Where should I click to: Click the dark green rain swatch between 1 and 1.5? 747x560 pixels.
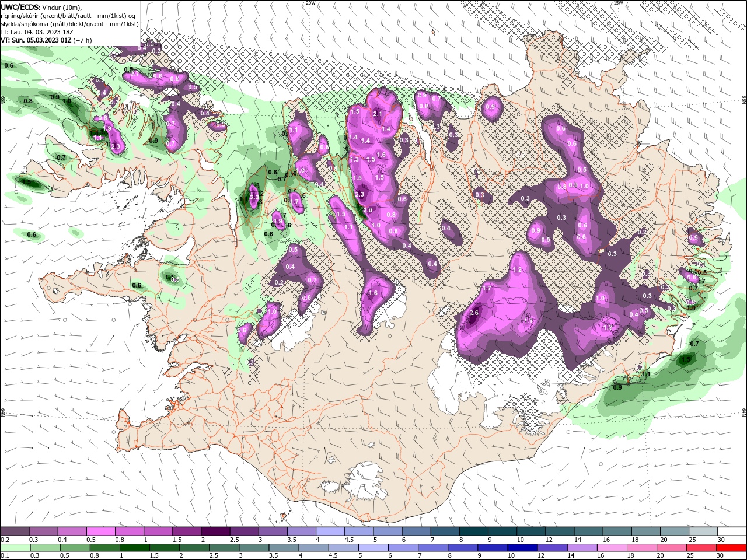point(135,547)
